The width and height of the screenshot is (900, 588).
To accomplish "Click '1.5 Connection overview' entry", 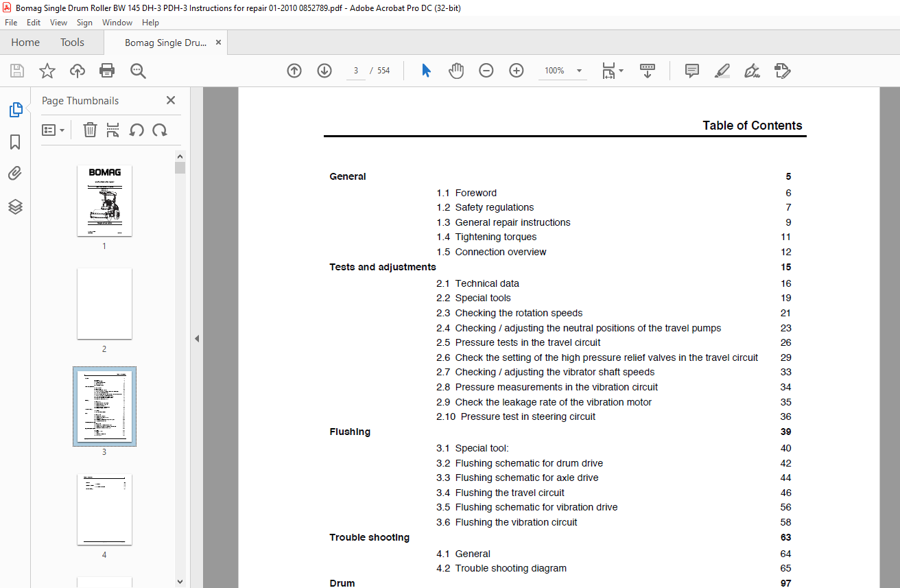I will (x=491, y=252).
